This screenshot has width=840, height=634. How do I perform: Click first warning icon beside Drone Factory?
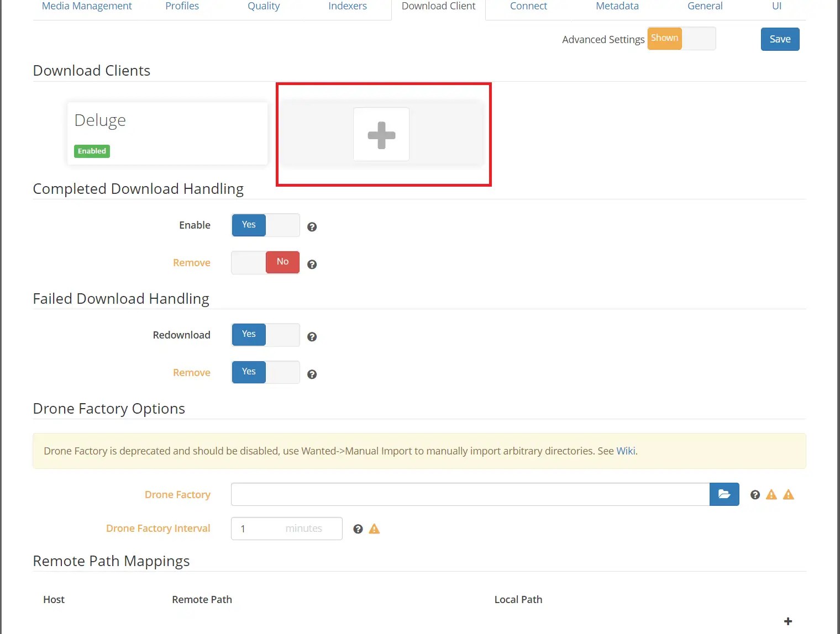tap(771, 495)
